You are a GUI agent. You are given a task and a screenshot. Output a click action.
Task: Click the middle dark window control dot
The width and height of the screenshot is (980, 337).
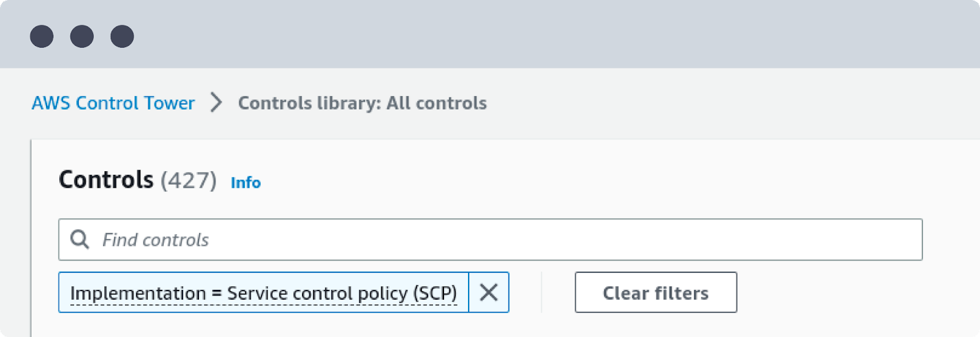(82, 36)
